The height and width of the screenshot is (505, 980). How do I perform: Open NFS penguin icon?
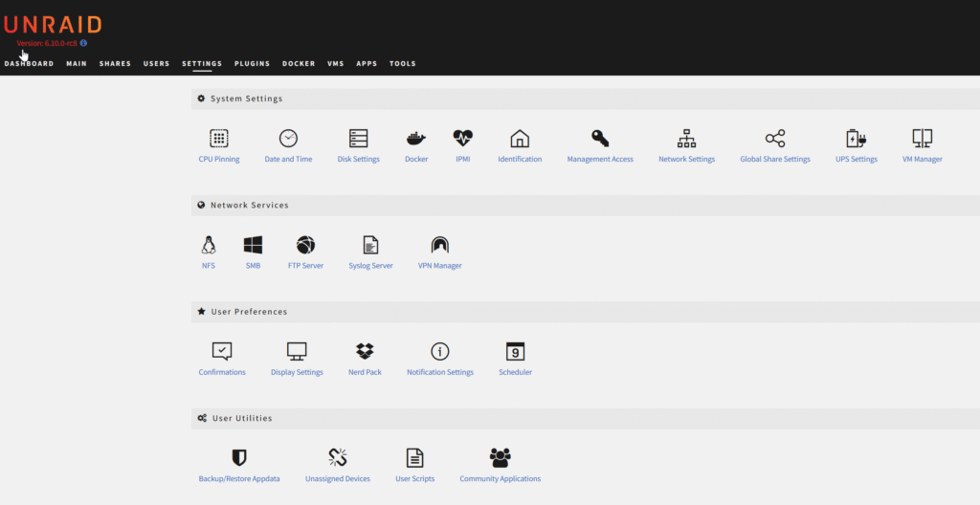[209, 245]
